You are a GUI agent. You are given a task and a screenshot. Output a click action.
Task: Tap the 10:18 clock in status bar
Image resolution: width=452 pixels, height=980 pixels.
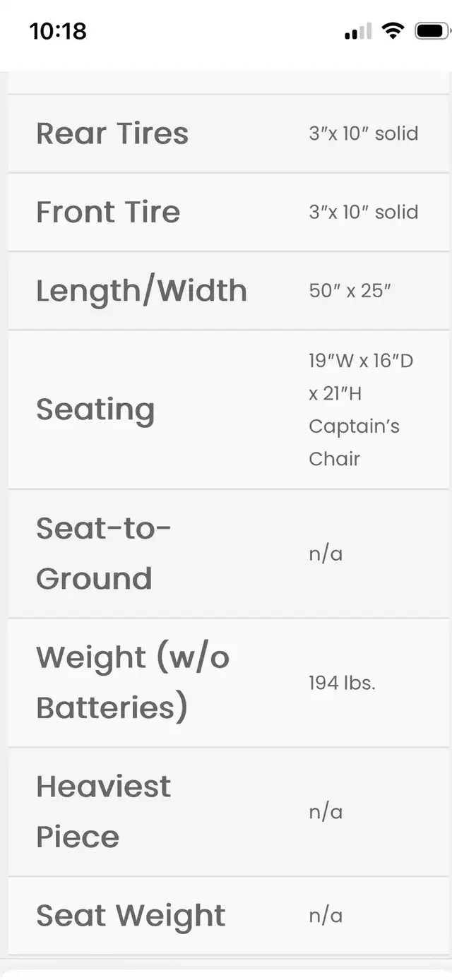tap(58, 31)
